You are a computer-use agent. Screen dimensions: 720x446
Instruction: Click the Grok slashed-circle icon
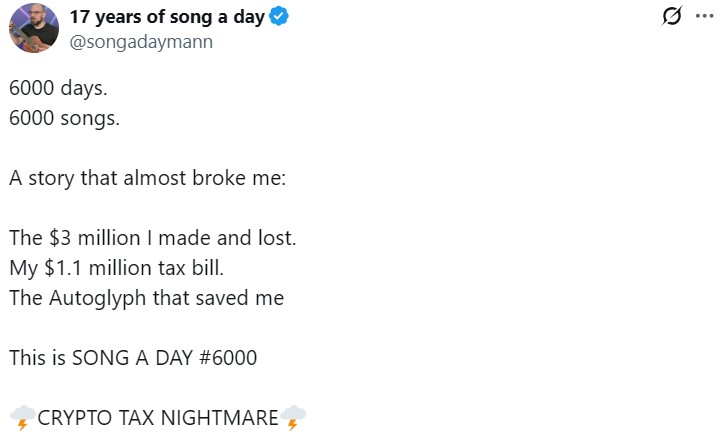673,17
